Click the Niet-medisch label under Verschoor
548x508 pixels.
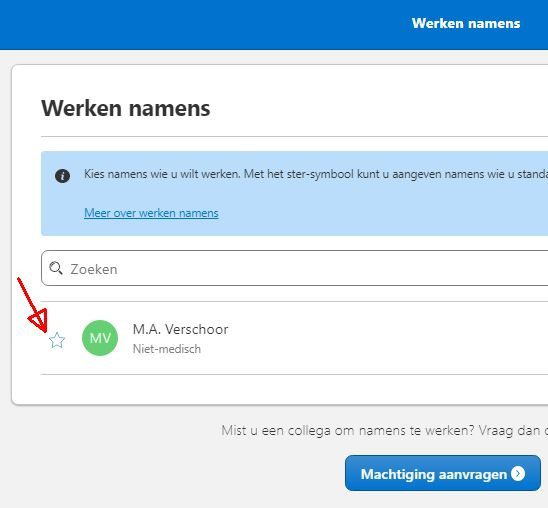click(167, 349)
